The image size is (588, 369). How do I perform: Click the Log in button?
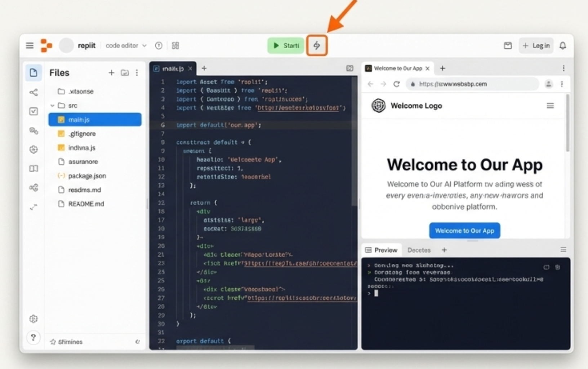536,46
